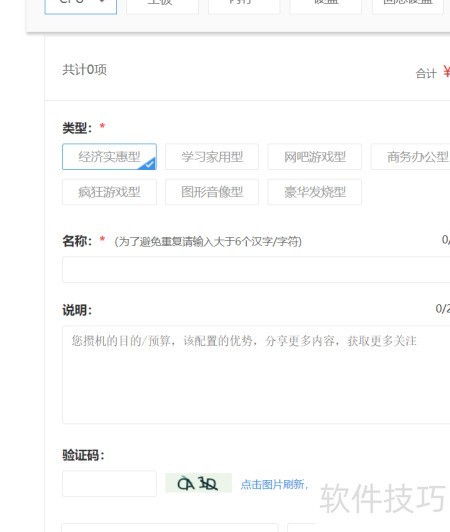The width and height of the screenshot is (450, 532).
Task: Switch to the 内存 component tab
Action: pos(244,5)
